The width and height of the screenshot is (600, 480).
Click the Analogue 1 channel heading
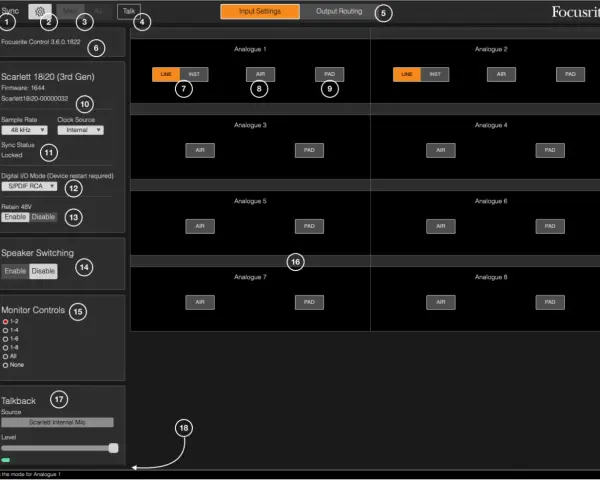click(250, 49)
